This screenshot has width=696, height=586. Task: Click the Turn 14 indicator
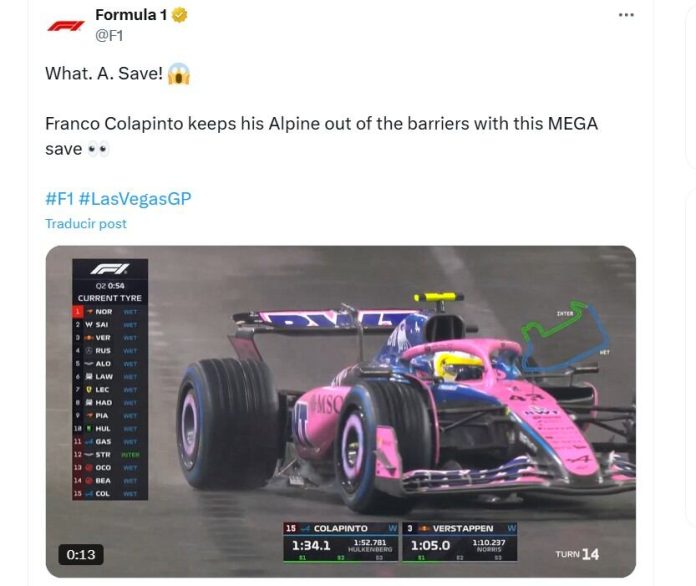coord(577,554)
